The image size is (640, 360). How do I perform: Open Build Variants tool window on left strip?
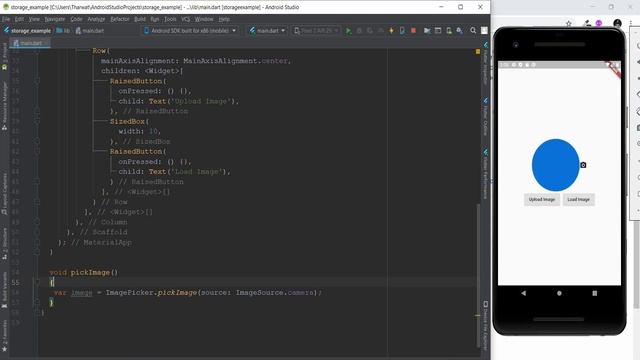[4, 290]
